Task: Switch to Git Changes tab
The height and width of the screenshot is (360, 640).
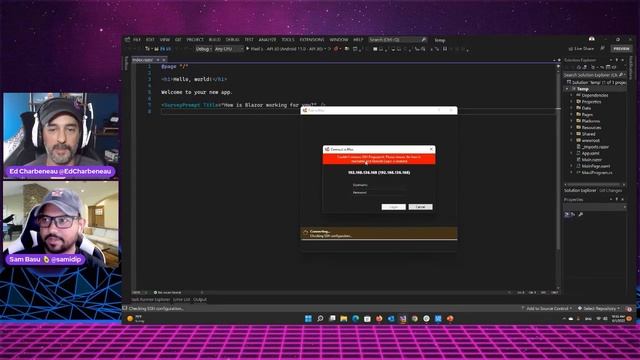Action: (x=611, y=191)
